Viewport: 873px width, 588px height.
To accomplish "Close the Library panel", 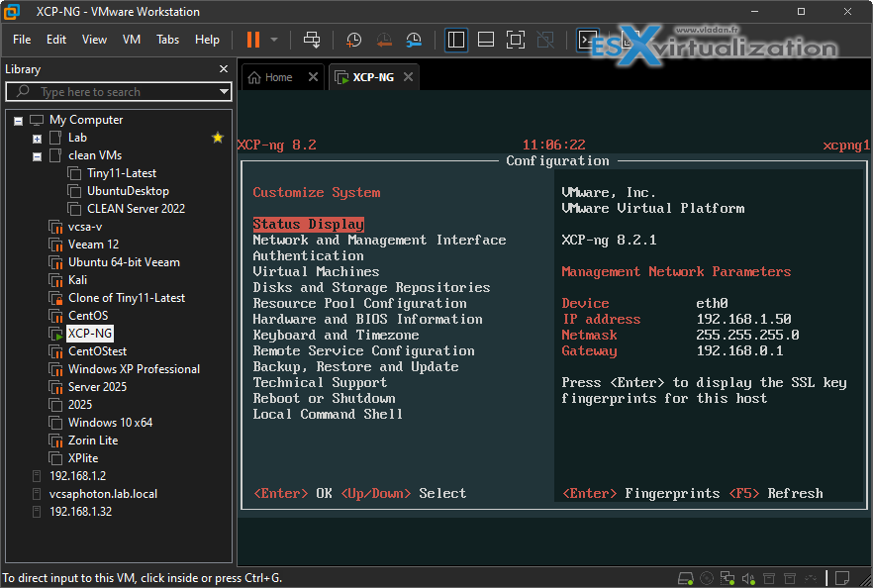I will (x=224, y=68).
